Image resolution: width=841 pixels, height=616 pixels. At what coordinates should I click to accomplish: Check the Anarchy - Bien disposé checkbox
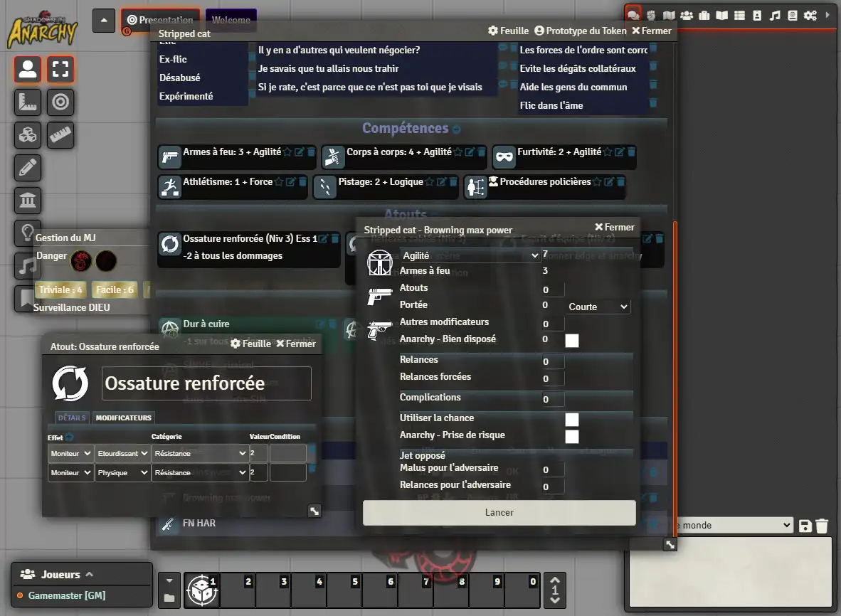tap(571, 341)
